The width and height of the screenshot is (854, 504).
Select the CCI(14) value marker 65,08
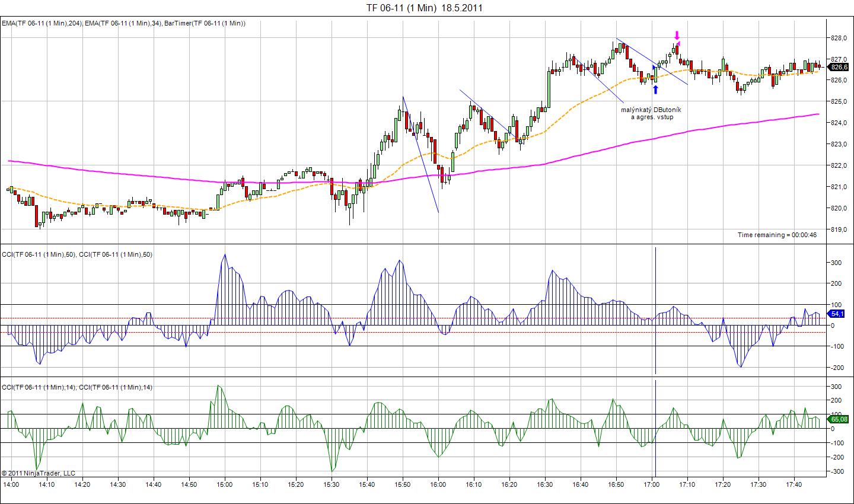click(x=837, y=419)
